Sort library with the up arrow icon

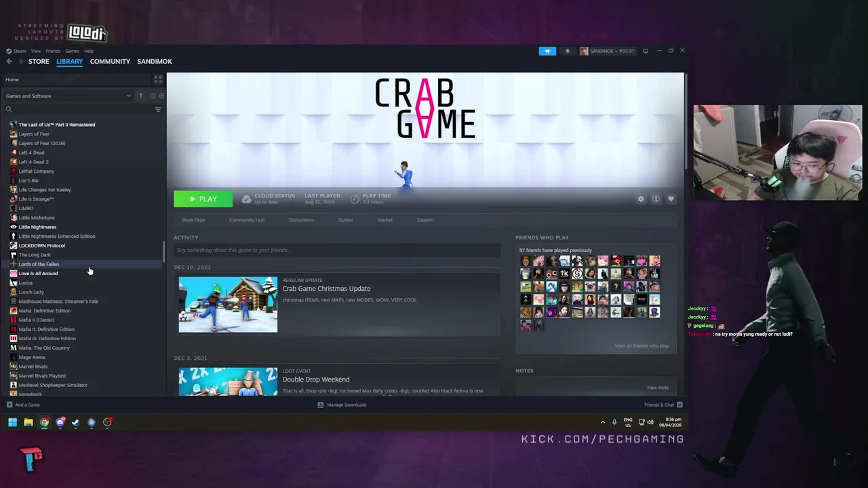click(141, 96)
